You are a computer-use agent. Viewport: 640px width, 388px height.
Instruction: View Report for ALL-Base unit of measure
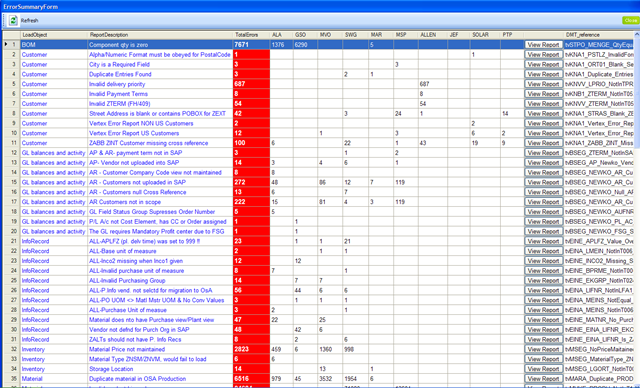click(x=543, y=251)
